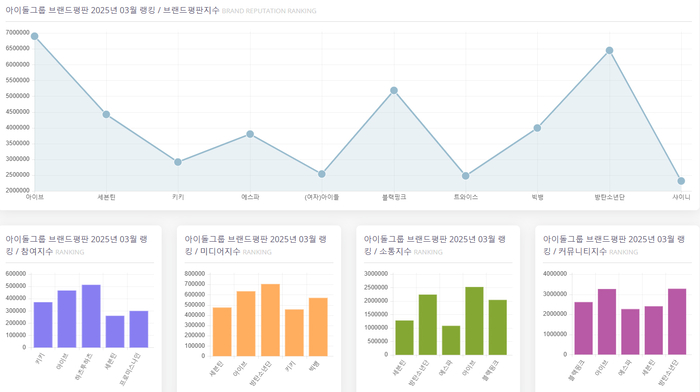Click the 키키 data point on the line chart
The width and height of the screenshot is (700, 392).
click(178, 162)
